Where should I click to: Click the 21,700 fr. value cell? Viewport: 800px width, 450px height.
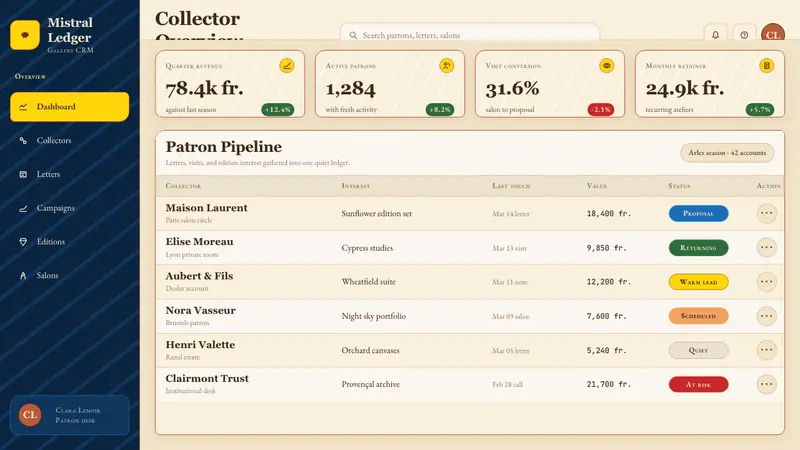point(609,384)
